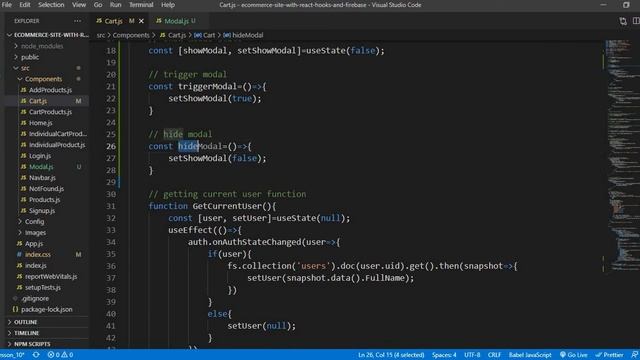Click the triggerModal function name on line 21
640x360 pixels.
[x=207, y=87]
